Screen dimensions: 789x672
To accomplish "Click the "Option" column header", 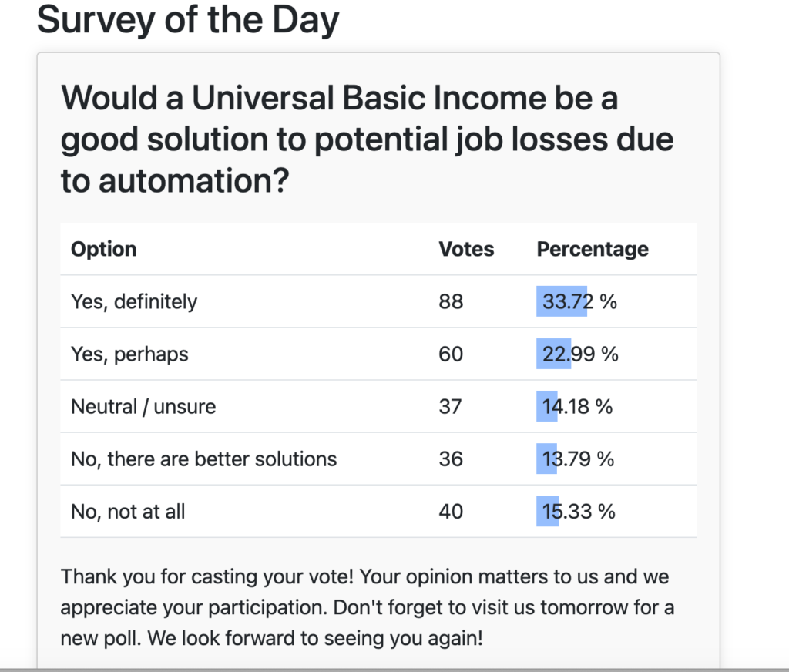I will click(x=103, y=249).
